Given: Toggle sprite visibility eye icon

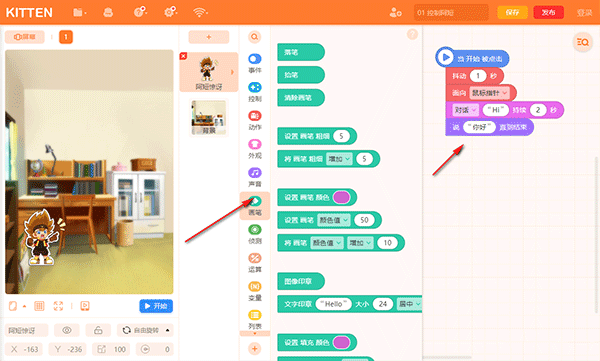Looking at the screenshot, I should 67,330.
